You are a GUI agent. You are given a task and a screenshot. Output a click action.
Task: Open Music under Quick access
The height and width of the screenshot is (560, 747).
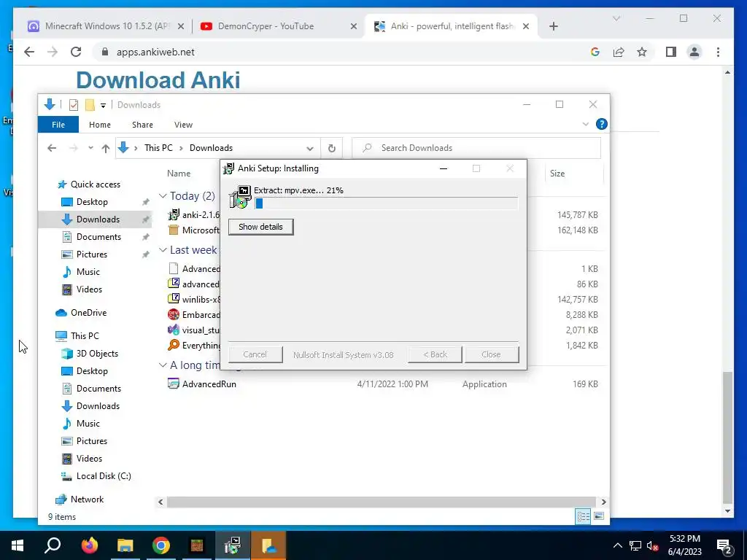click(x=88, y=272)
